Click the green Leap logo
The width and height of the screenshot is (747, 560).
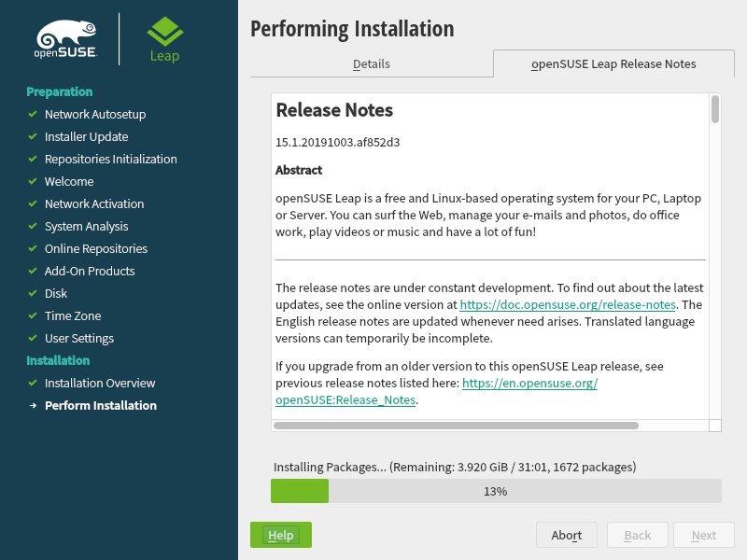click(x=165, y=39)
